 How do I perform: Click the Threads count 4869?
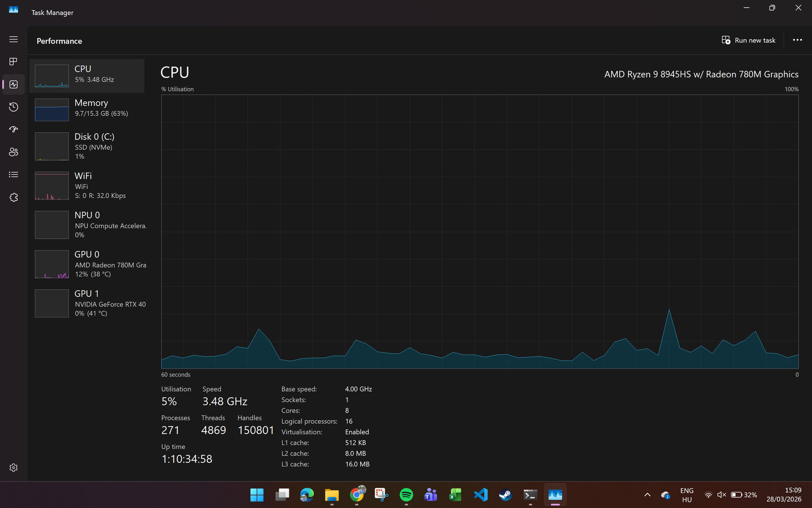(214, 430)
